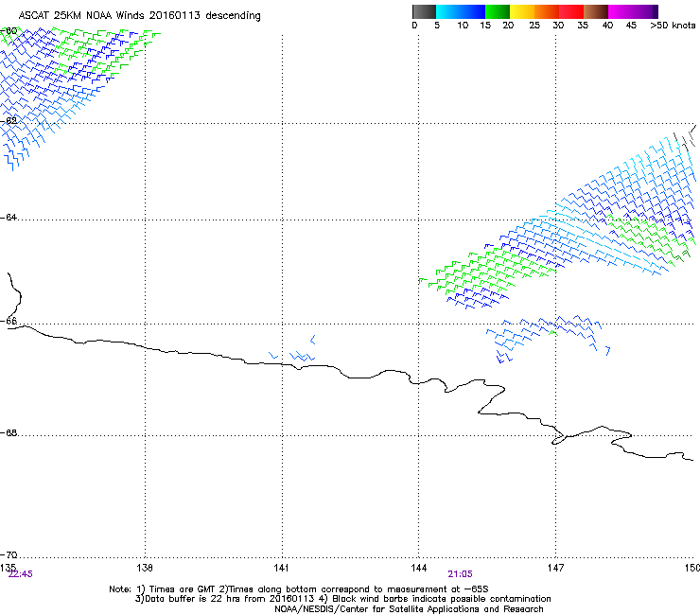The height and width of the screenshot is (615, 700).
Task: Click the longitude label 144
Action: tap(418, 568)
